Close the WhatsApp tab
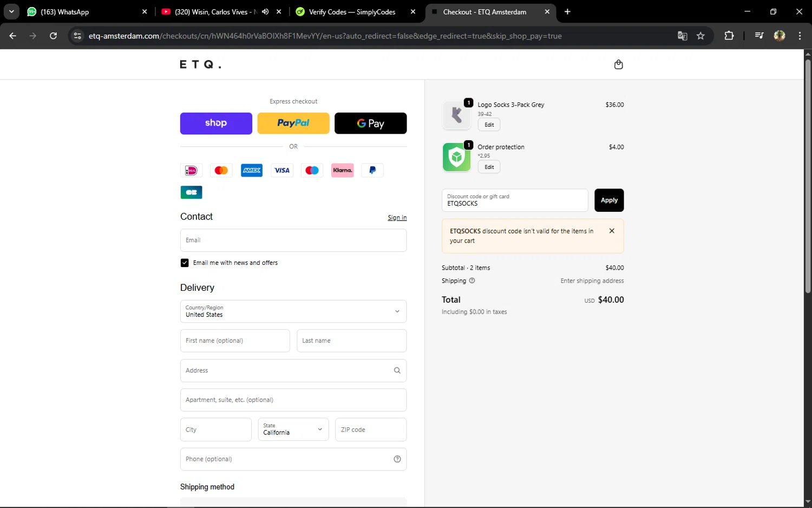Viewport: 812px width, 508px height. point(145,11)
